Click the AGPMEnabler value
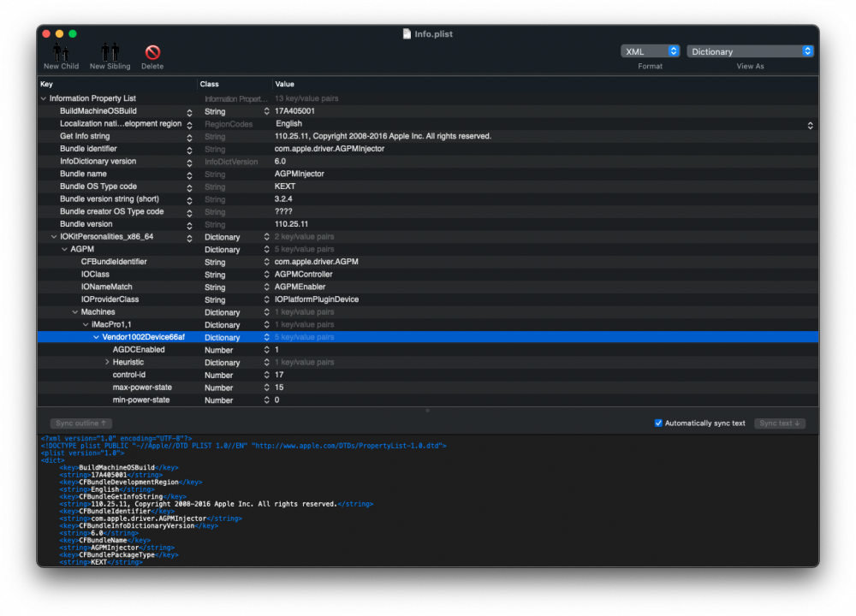This screenshot has height=616, width=856. [x=300, y=287]
